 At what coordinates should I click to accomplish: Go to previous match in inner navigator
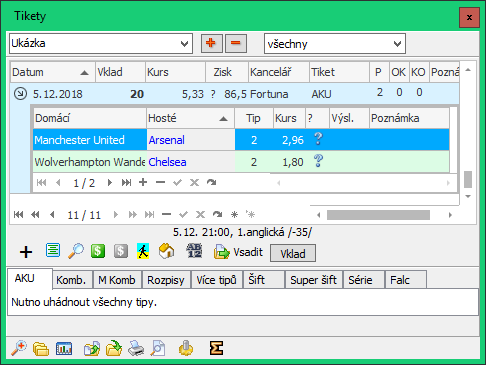(x=58, y=182)
